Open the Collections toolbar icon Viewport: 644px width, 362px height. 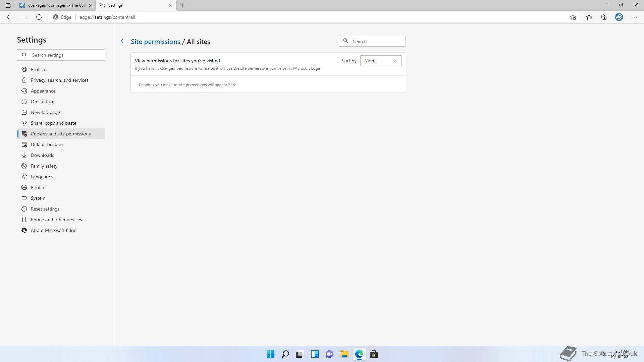coord(604,17)
